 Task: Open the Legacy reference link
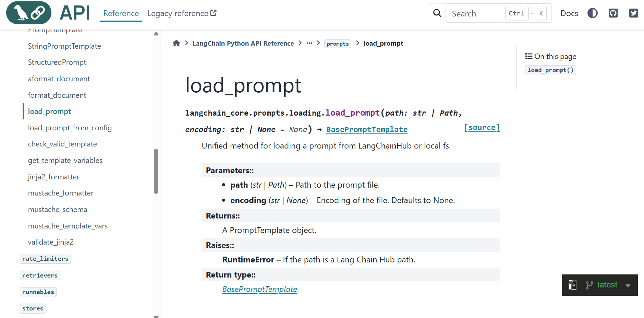(x=182, y=13)
